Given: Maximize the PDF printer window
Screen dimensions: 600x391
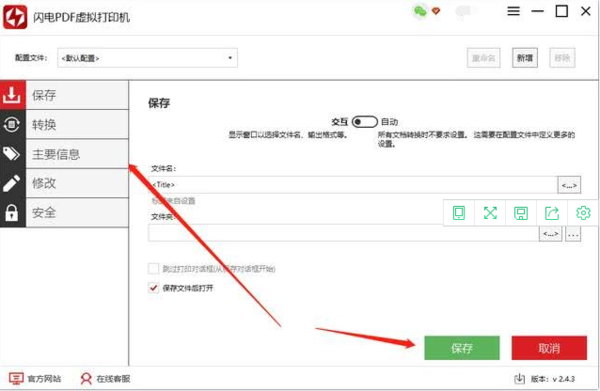Looking at the screenshot, I should click(x=561, y=11).
